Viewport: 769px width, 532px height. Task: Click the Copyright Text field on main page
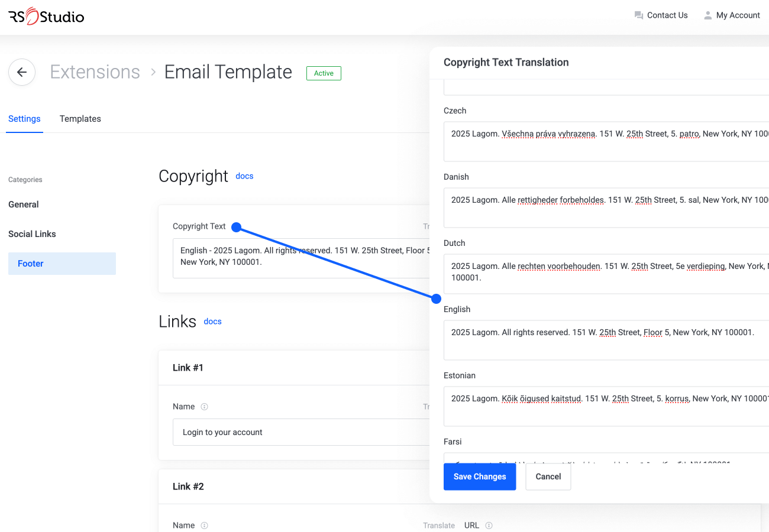(x=301, y=258)
